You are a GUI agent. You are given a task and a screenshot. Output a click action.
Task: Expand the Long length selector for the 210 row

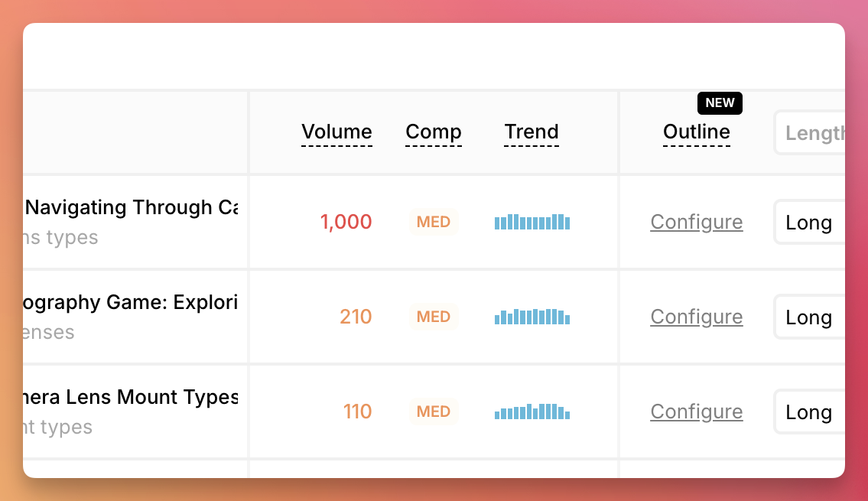click(x=809, y=317)
